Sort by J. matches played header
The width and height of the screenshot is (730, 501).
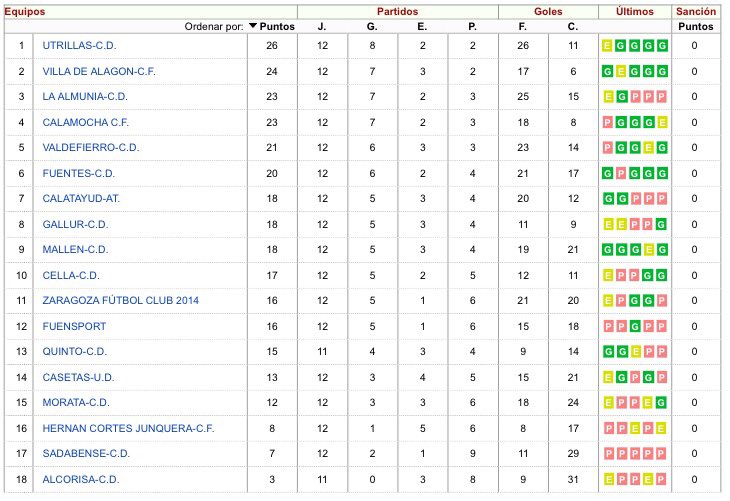322,27
